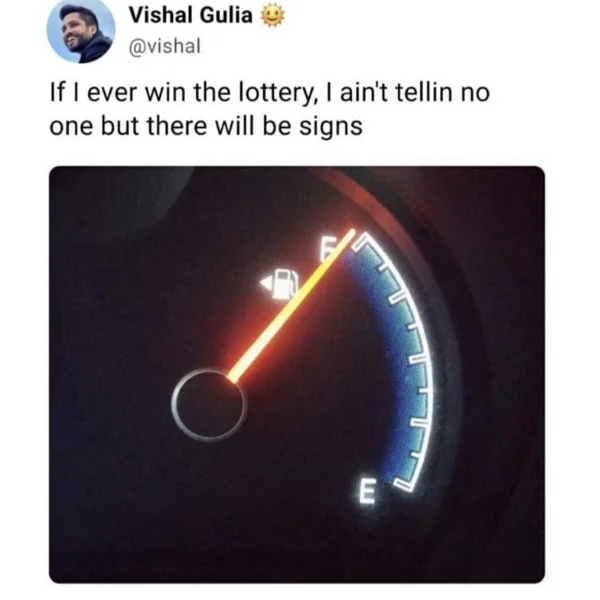Click the sun face emoji beside the name
The image size is (600, 600).
[x=272, y=16]
